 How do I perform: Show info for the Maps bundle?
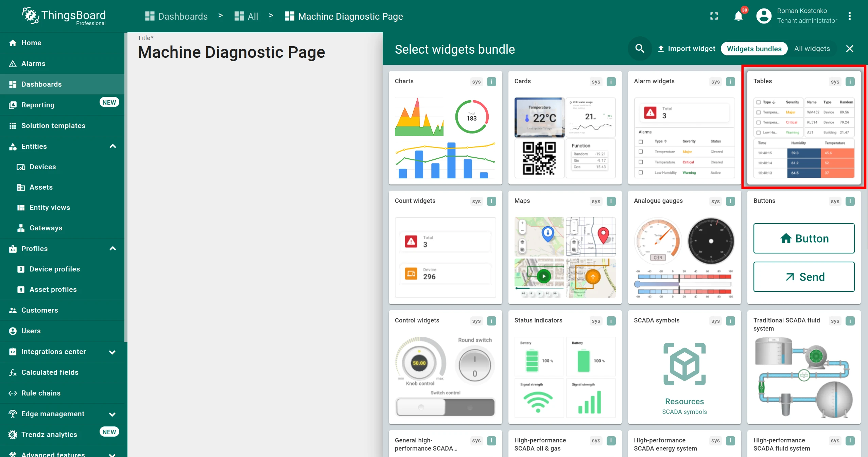click(611, 201)
